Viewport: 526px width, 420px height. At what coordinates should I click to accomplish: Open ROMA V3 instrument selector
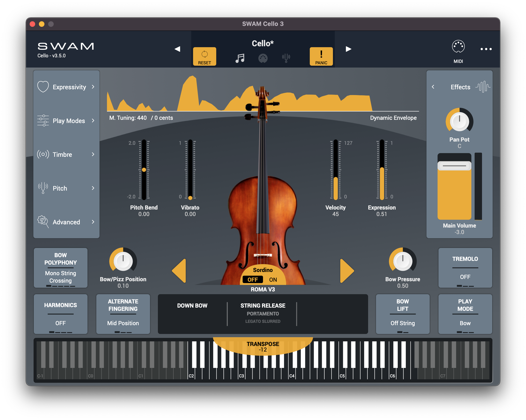tap(263, 289)
